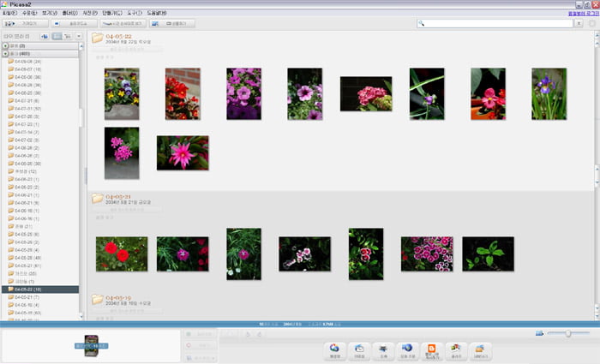Click the new album plus icon above folder list

pos(45,36)
